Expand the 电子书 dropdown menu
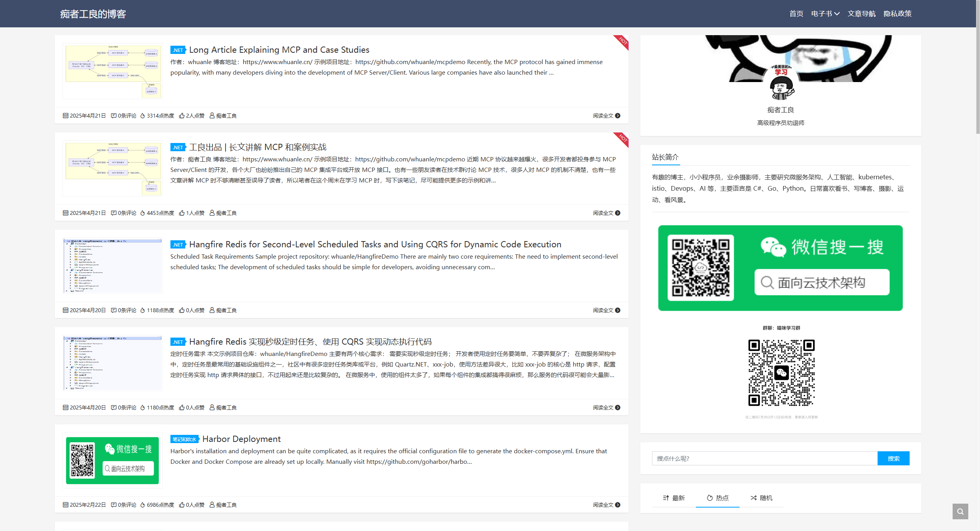Screen dimensions: 980x531 tap(825, 14)
